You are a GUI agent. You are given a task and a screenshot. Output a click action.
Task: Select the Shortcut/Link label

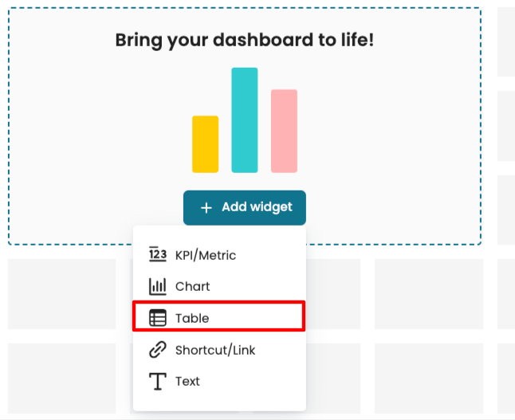tap(215, 349)
